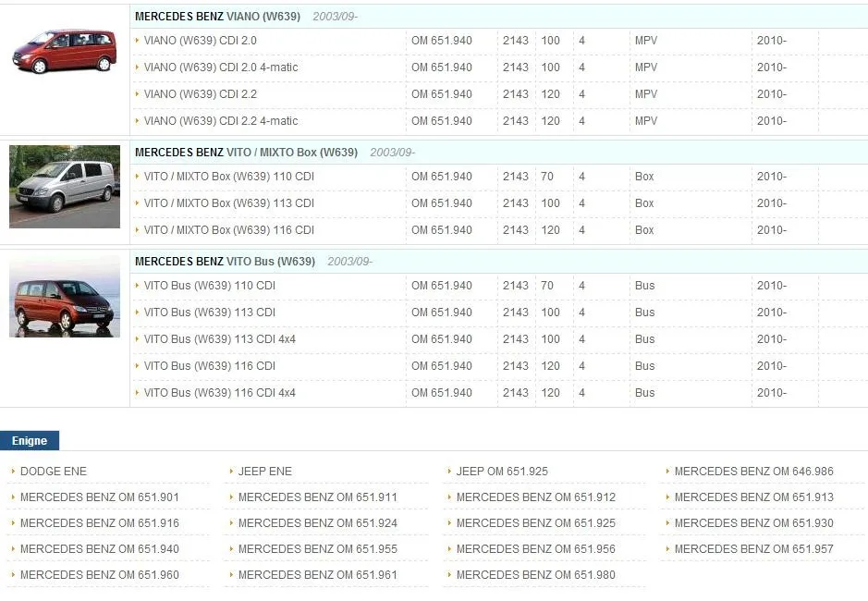868x601 pixels.
Task: Open MERCEDES BENZ OM 651.930 engine
Action: 754,523
